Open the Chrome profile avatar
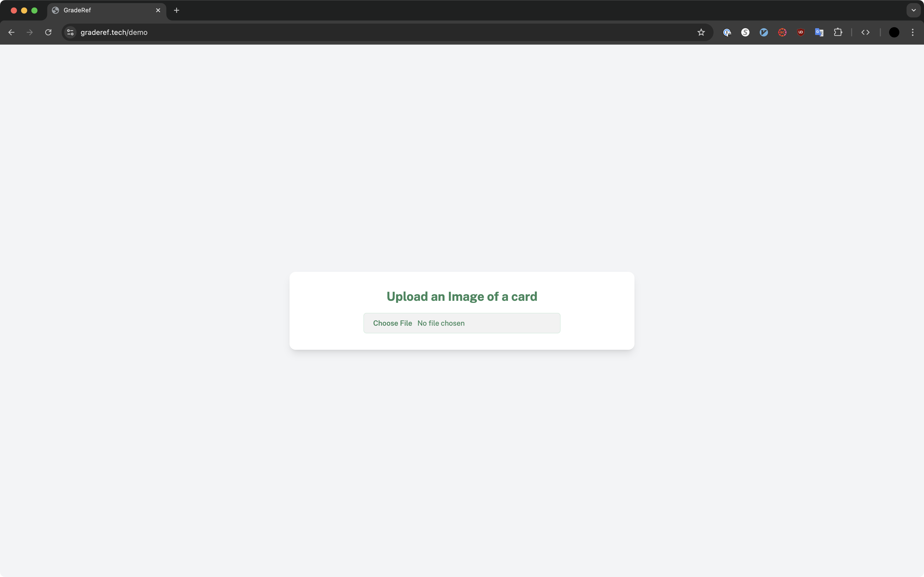The image size is (924, 577). [894, 32]
